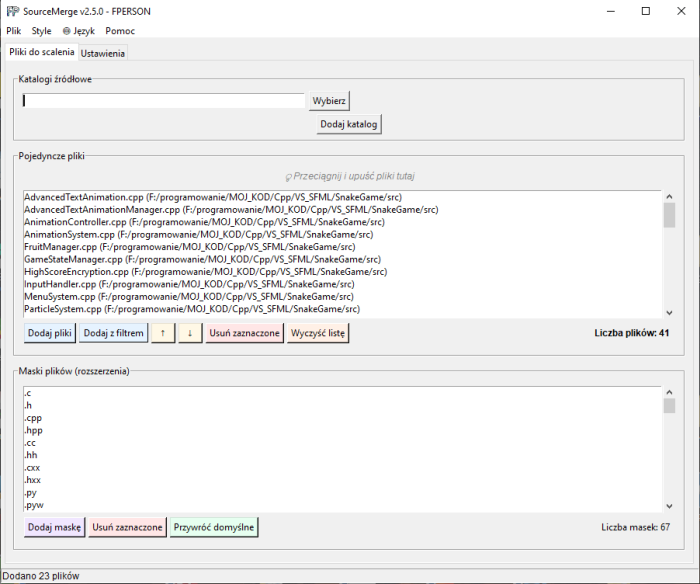Image resolution: width=700 pixels, height=584 pixels.
Task: Select FruitManager.cpp in the file list
Action: tap(190, 246)
